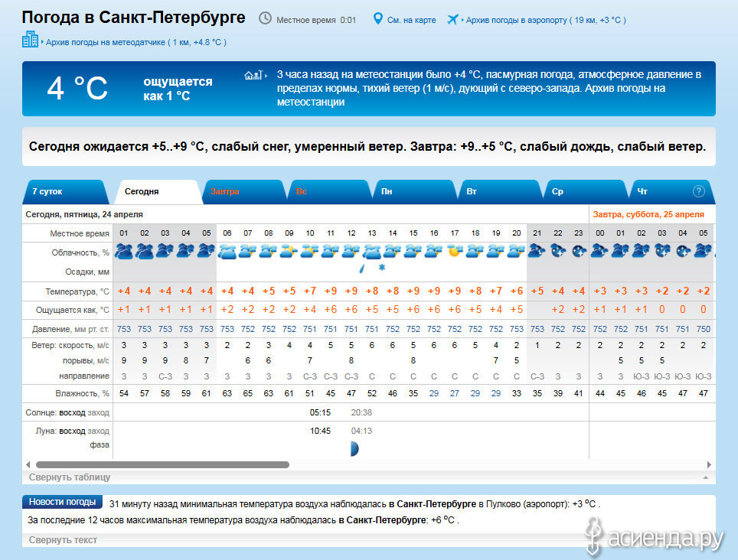Image resolution: width=738 pixels, height=560 pixels.
Task: Click the moon phase icon
Action: click(x=354, y=448)
